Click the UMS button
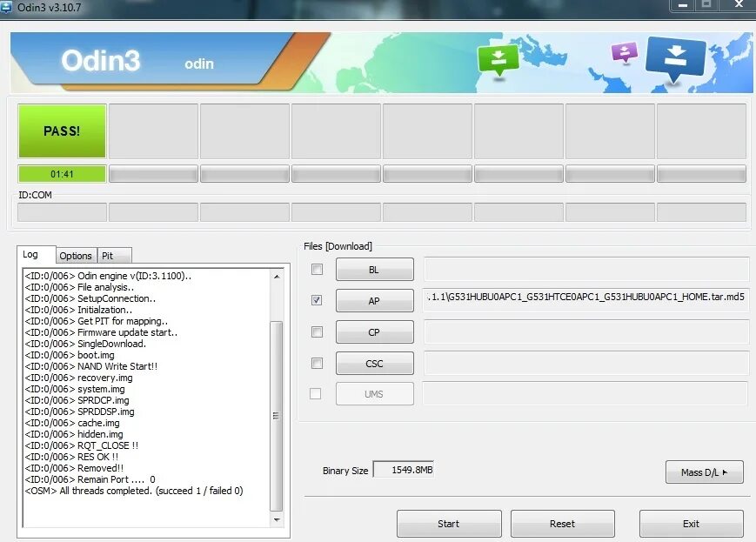This screenshot has height=542, width=756. [x=375, y=394]
